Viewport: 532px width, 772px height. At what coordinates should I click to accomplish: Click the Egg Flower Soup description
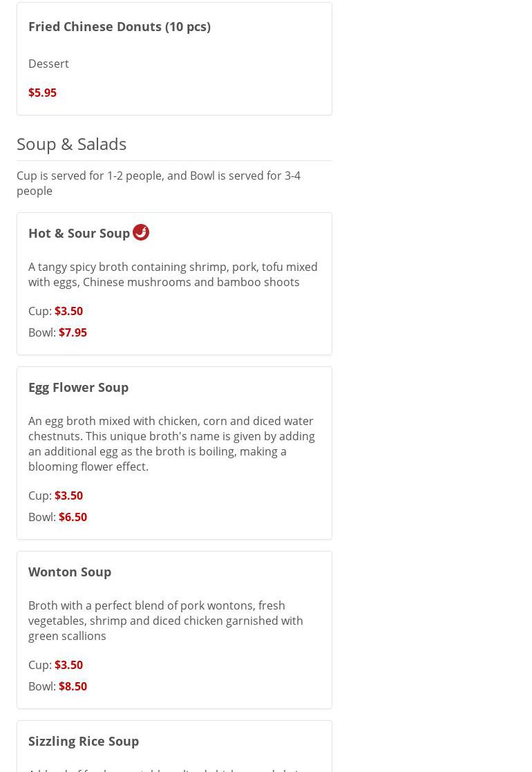point(171,444)
